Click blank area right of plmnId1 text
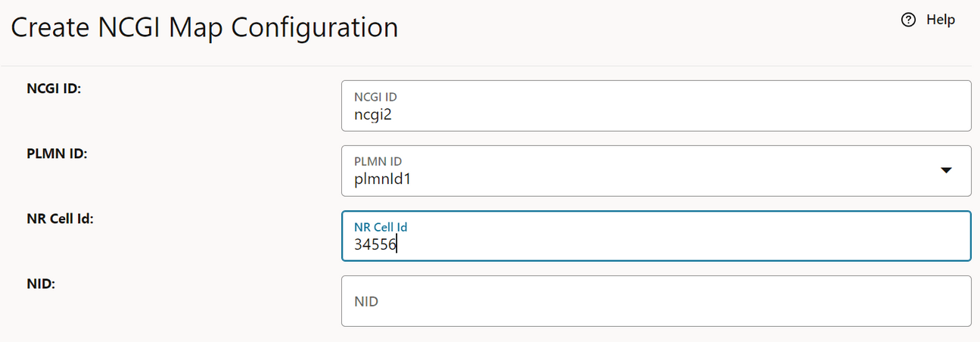The width and height of the screenshot is (980, 342). [643, 179]
